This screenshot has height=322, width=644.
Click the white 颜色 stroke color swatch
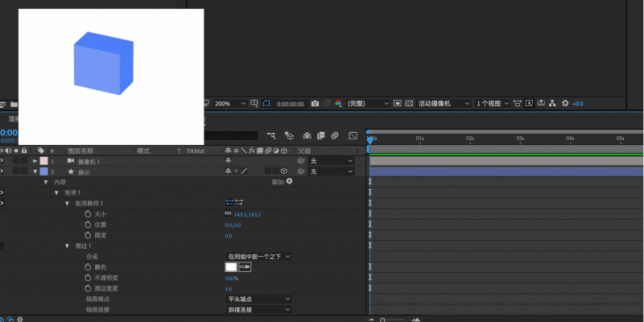click(231, 267)
